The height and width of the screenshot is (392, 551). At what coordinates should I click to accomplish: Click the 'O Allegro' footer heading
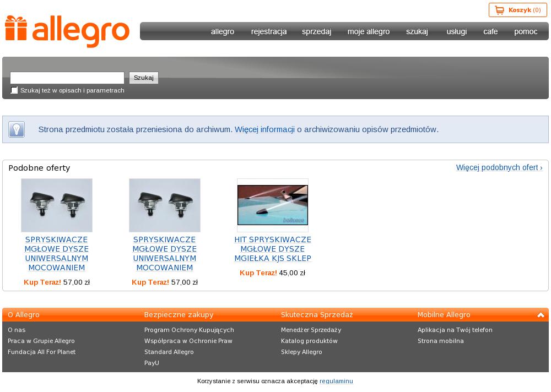click(x=24, y=315)
